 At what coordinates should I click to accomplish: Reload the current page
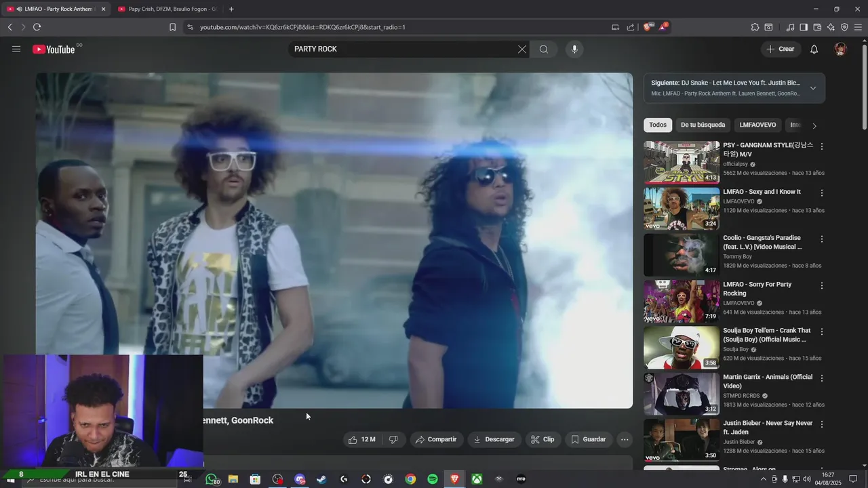pyautogui.click(x=37, y=27)
